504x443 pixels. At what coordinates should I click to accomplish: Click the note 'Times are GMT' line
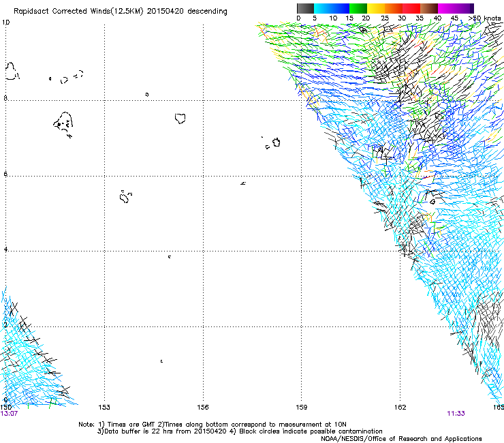212,425
